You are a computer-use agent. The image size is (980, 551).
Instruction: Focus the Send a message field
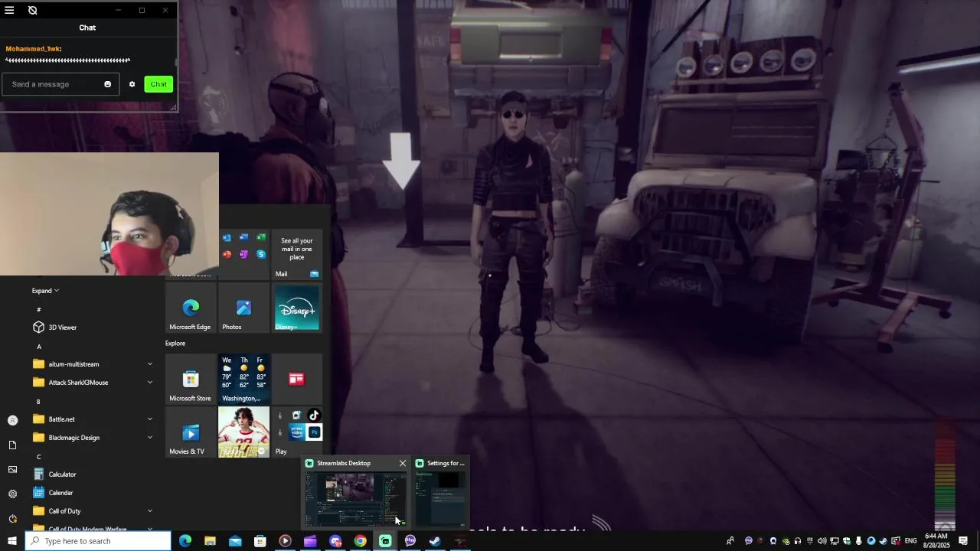(60, 84)
